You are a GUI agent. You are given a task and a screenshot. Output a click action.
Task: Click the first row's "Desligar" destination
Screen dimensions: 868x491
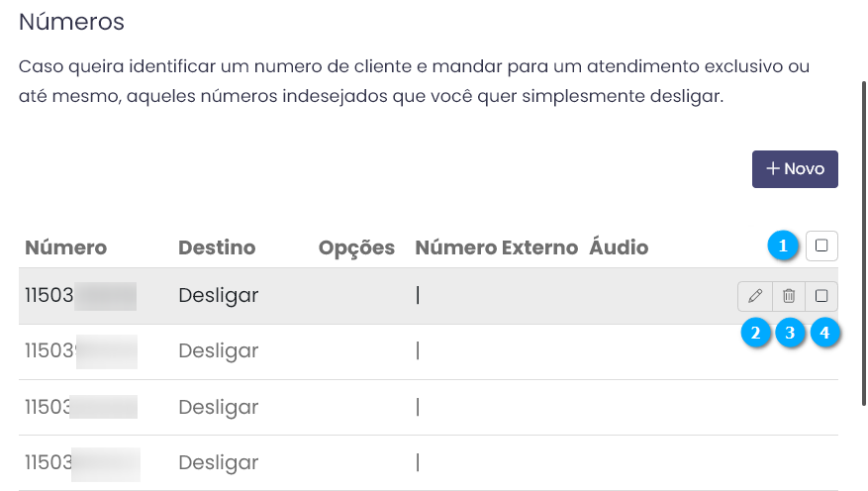point(218,295)
